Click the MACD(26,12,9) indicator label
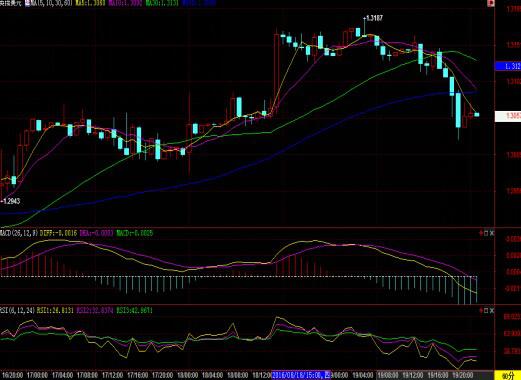The height and width of the screenshot is (380, 521). pyautogui.click(x=19, y=233)
